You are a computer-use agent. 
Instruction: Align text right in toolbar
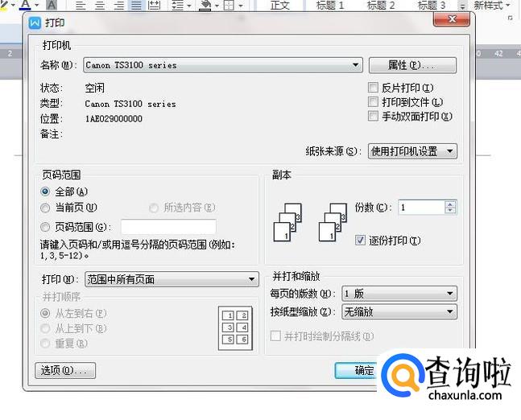point(118,5)
